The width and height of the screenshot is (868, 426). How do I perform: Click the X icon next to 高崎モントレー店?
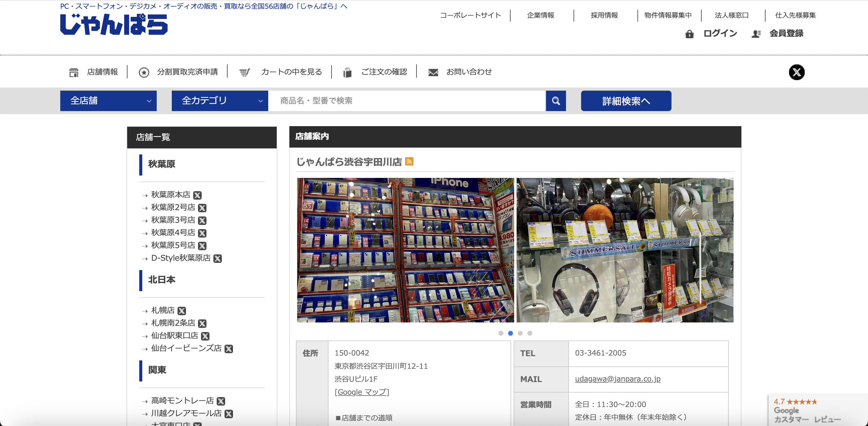click(221, 401)
